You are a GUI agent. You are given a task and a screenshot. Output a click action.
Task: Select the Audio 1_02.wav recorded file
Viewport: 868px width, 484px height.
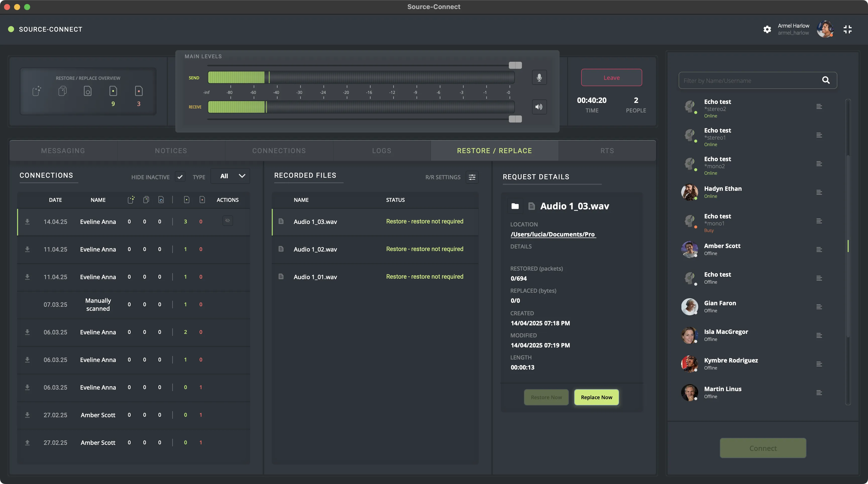point(375,249)
